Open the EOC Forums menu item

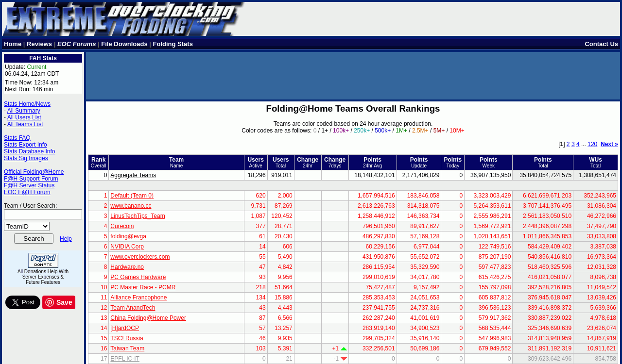(x=77, y=44)
